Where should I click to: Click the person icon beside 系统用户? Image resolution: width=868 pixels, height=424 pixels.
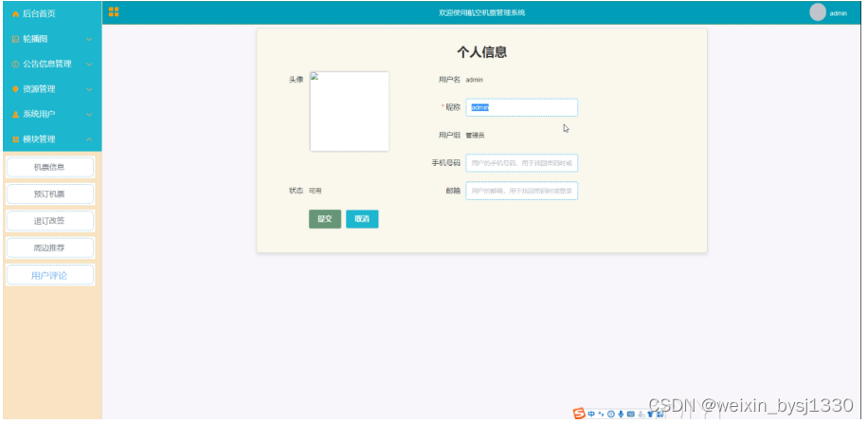pos(15,114)
